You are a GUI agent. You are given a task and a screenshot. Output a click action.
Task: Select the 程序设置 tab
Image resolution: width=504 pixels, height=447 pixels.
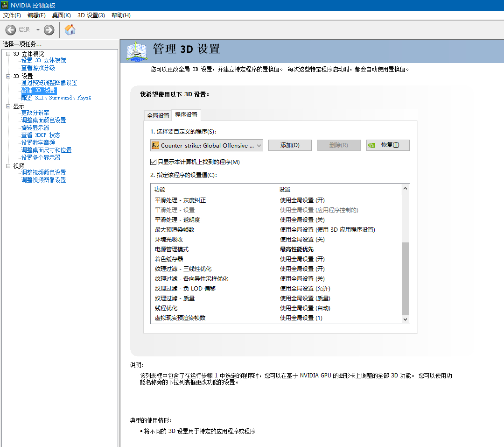pos(186,115)
